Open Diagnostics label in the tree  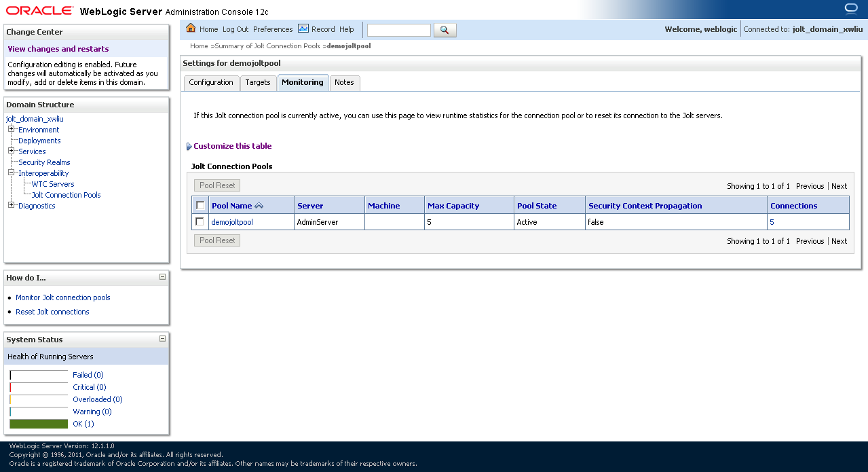click(x=37, y=206)
